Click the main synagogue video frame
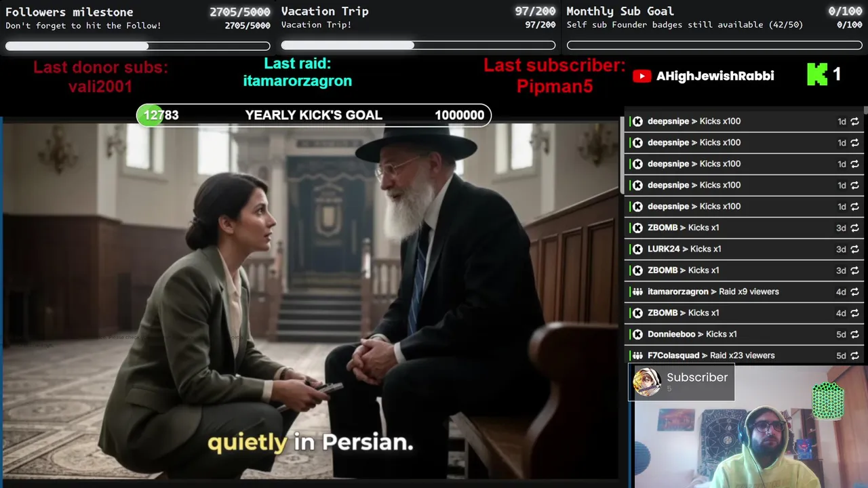 (x=311, y=302)
